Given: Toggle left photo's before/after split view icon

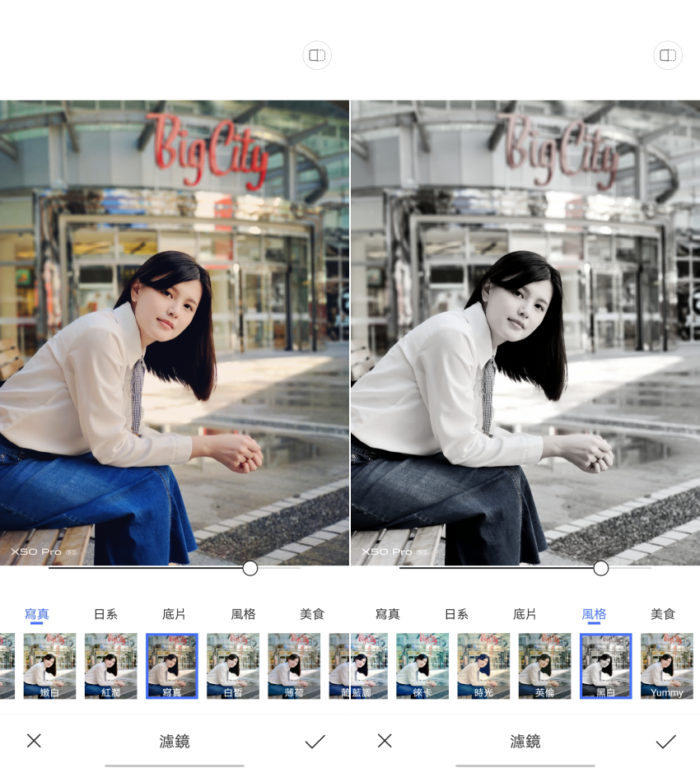Looking at the screenshot, I should tap(317, 55).
